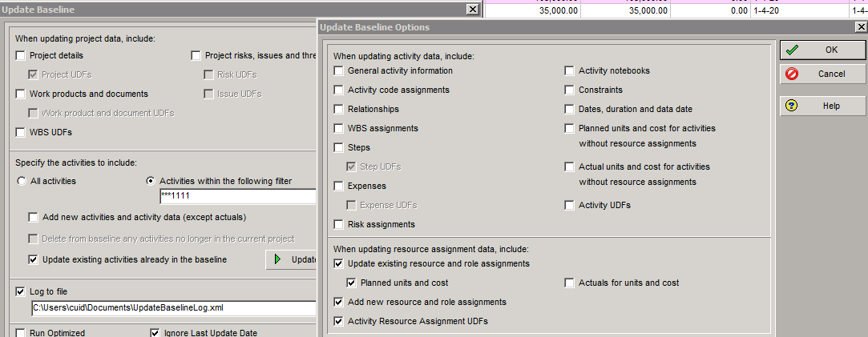Click the 1-4-20 date cell in background table

(x=799, y=10)
